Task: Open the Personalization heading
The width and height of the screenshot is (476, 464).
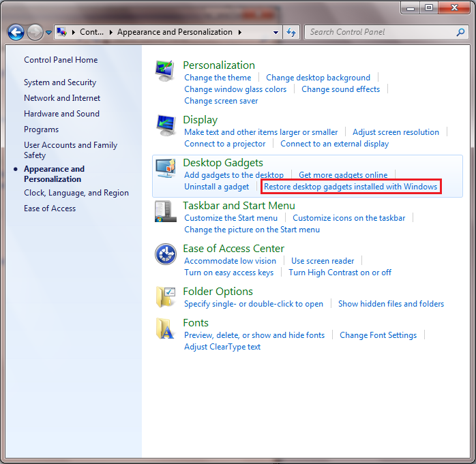Action: 219,65
